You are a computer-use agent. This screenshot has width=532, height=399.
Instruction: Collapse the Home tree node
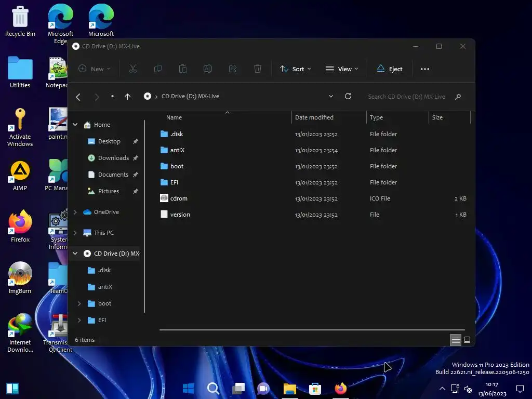75,125
